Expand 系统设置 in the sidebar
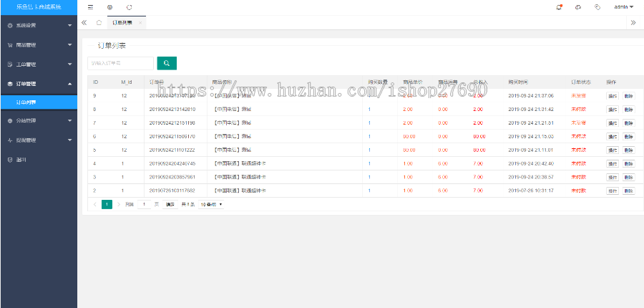The width and height of the screenshot is (644, 308). [x=39, y=25]
